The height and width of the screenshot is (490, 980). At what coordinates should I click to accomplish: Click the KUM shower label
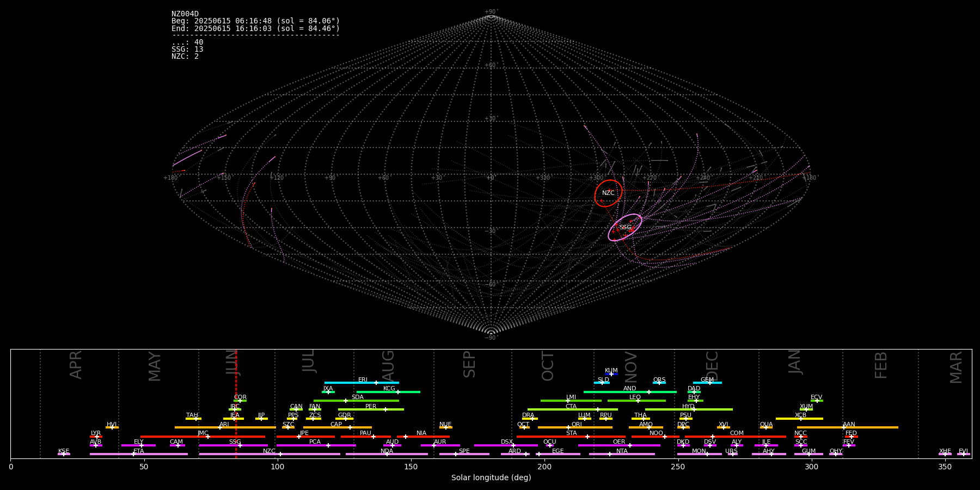611,371
